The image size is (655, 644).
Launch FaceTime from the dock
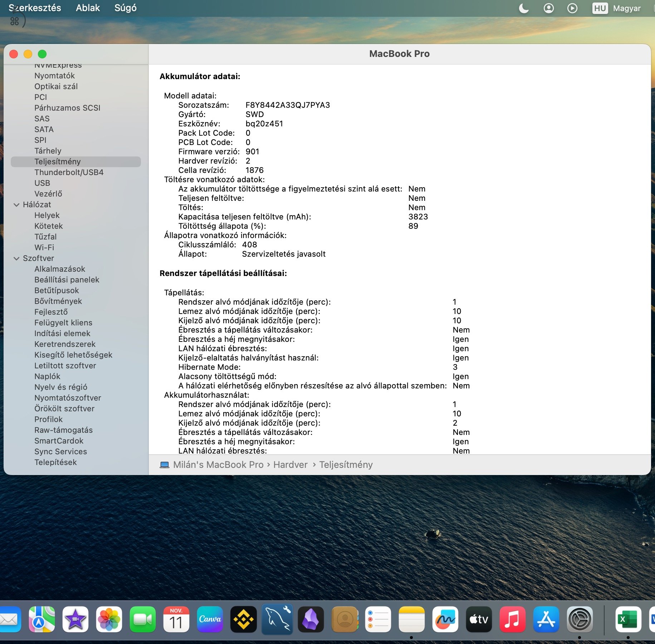143,619
